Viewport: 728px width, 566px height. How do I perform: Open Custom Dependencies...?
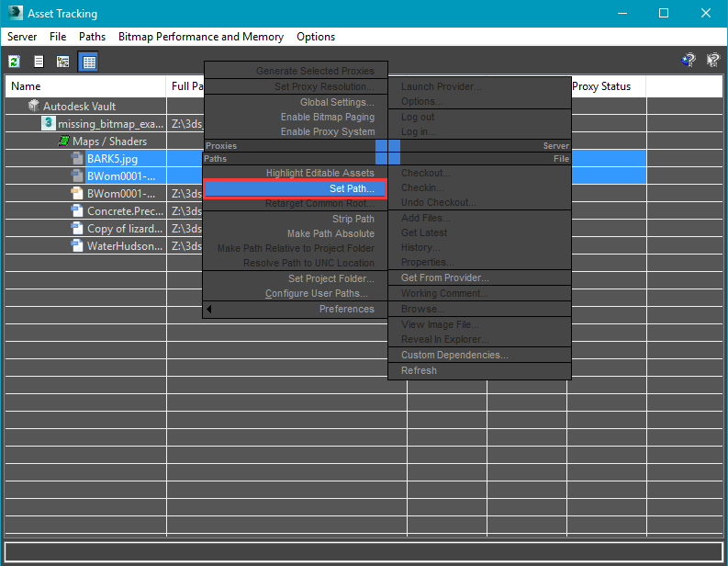point(454,355)
